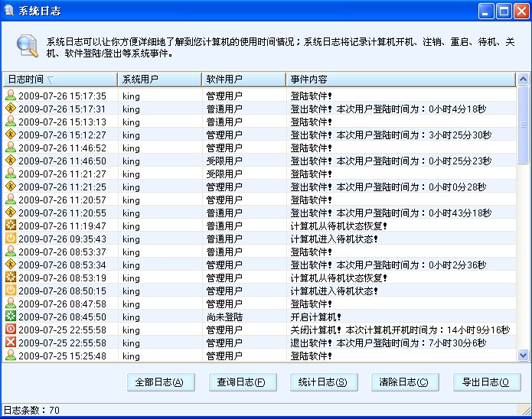Click 统计日志(S) statistics button
Viewport: 532px width, 419px height.
[324, 382]
